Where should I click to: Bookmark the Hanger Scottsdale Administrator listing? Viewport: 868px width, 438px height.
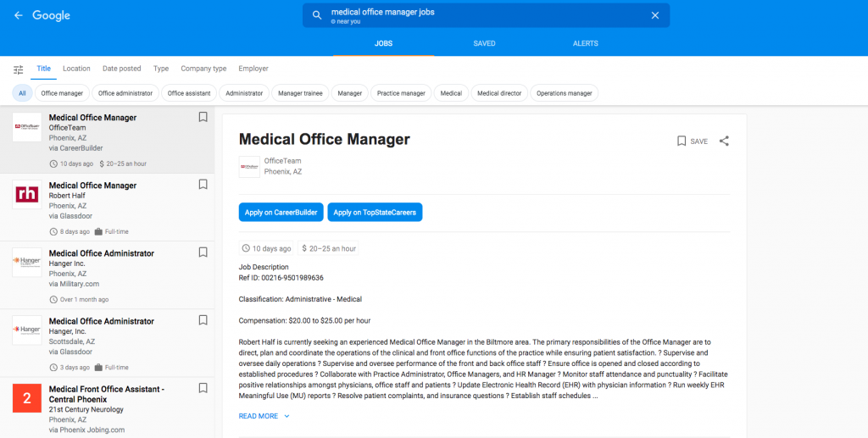pyautogui.click(x=203, y=320)
